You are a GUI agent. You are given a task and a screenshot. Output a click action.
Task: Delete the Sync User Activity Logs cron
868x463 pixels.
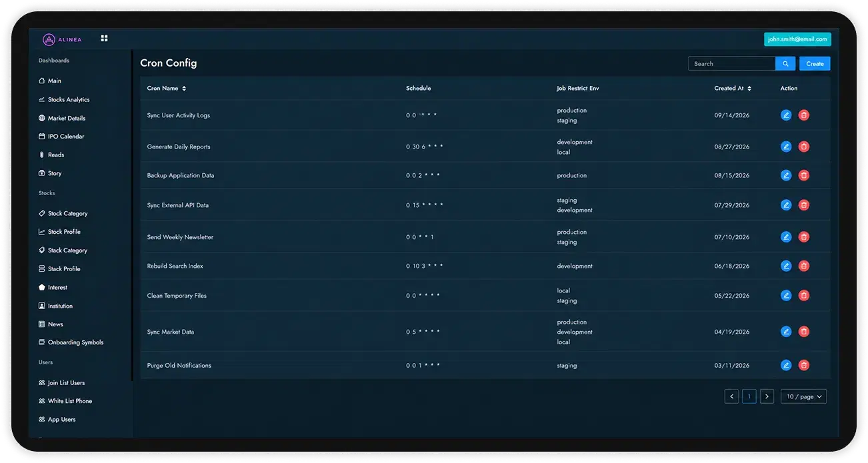(804, 115)
